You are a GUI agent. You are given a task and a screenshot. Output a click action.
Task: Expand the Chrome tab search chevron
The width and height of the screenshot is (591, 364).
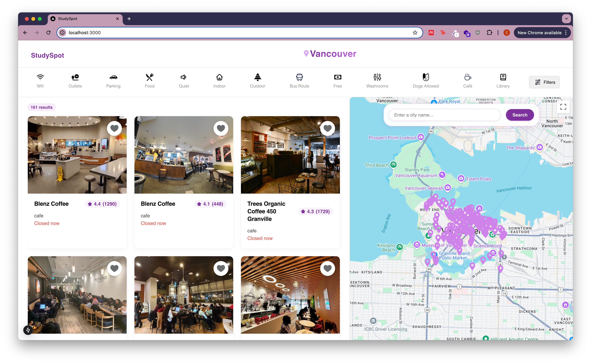566,19
